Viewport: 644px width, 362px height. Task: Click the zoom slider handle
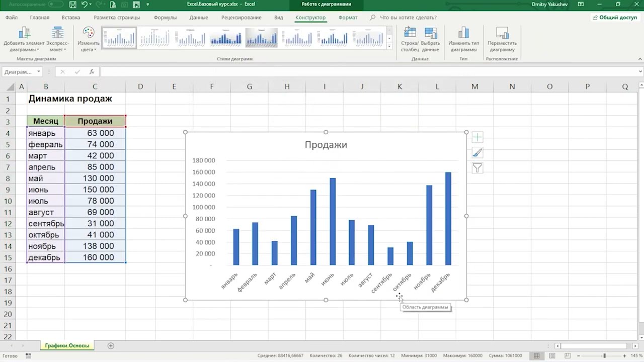(604, 355)
